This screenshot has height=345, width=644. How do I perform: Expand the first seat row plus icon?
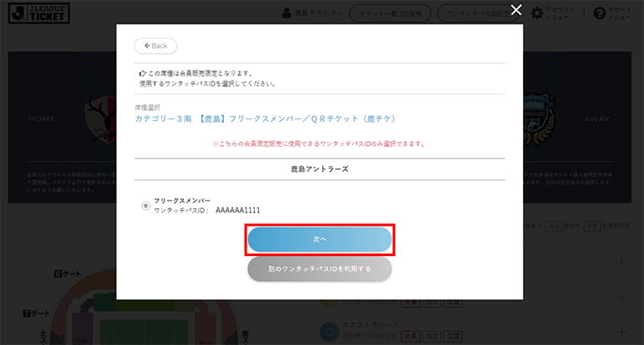click(x=622, y=263)
